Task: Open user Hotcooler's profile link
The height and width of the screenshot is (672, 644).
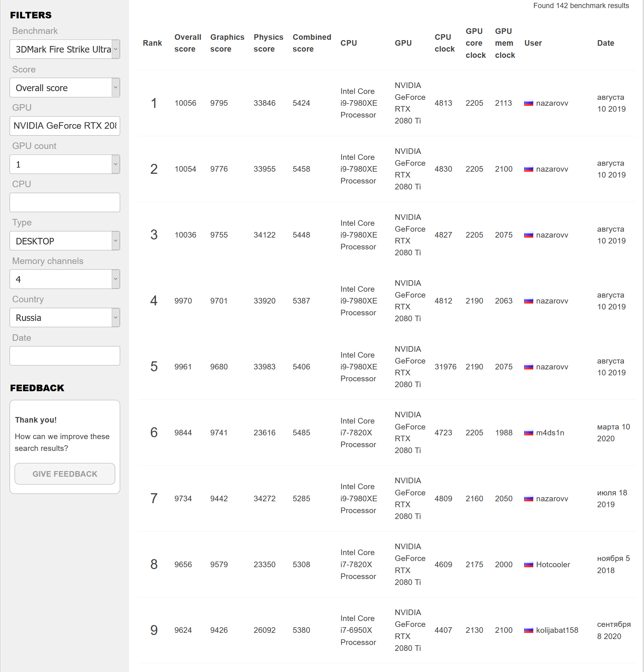Action: point(553,564)
